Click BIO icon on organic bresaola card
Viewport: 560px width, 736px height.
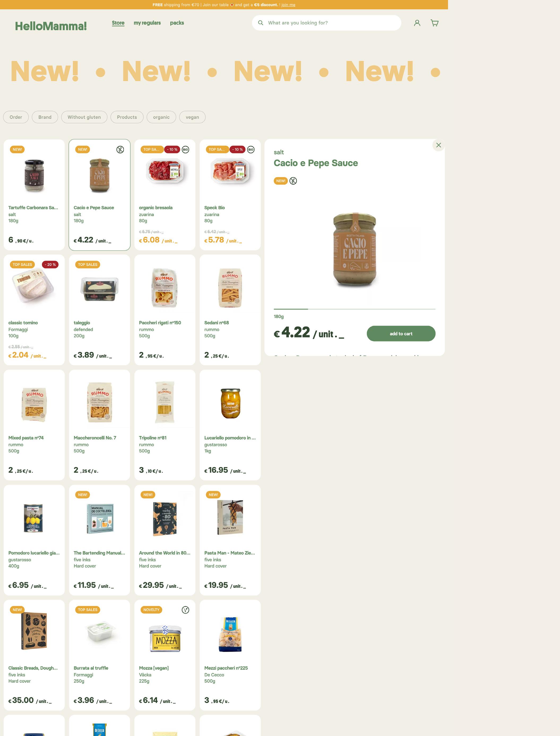tap(185, 150)
